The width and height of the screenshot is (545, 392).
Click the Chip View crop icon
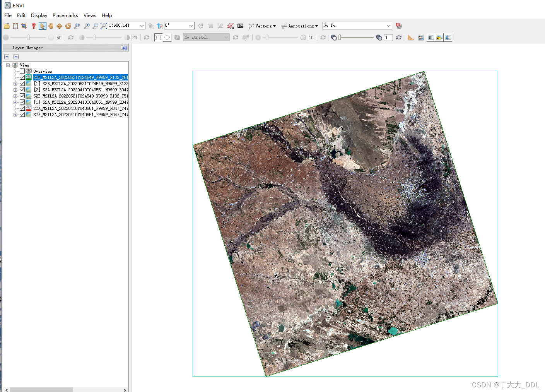click(x=24, y=26)
